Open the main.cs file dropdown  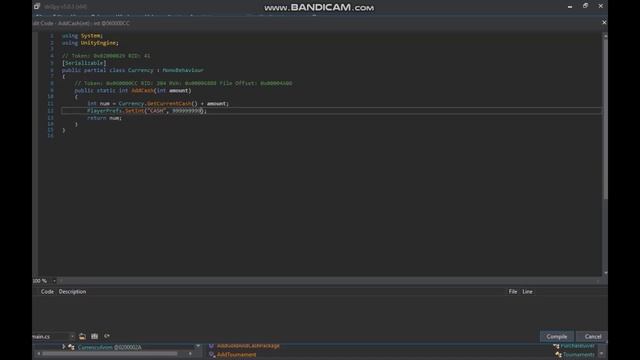pos(72,336)
